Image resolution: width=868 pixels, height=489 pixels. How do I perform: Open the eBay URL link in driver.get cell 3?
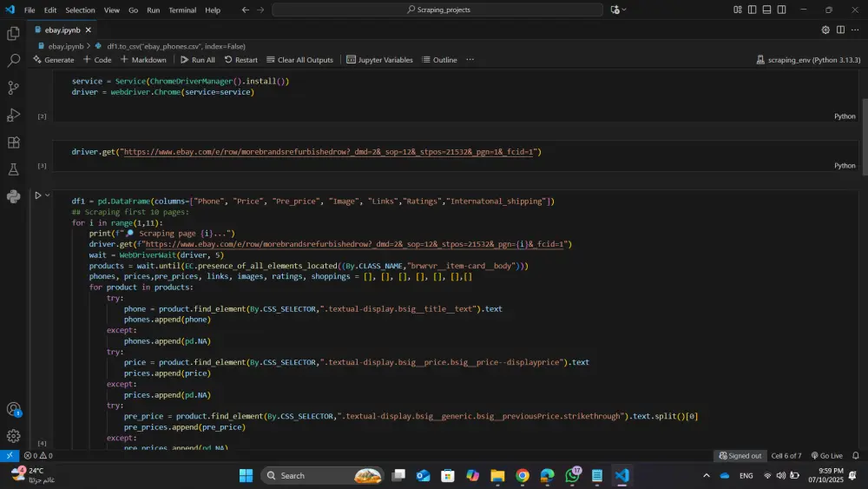328,152
